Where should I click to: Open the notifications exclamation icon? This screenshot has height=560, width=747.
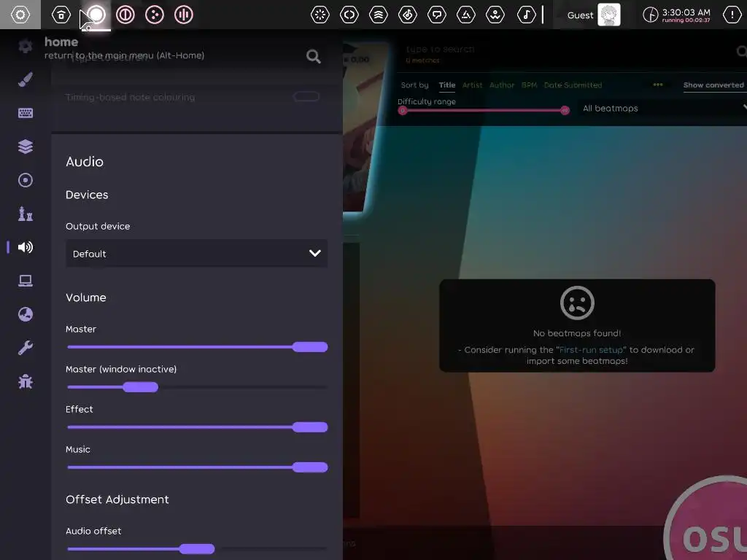(x=732, y=15)
